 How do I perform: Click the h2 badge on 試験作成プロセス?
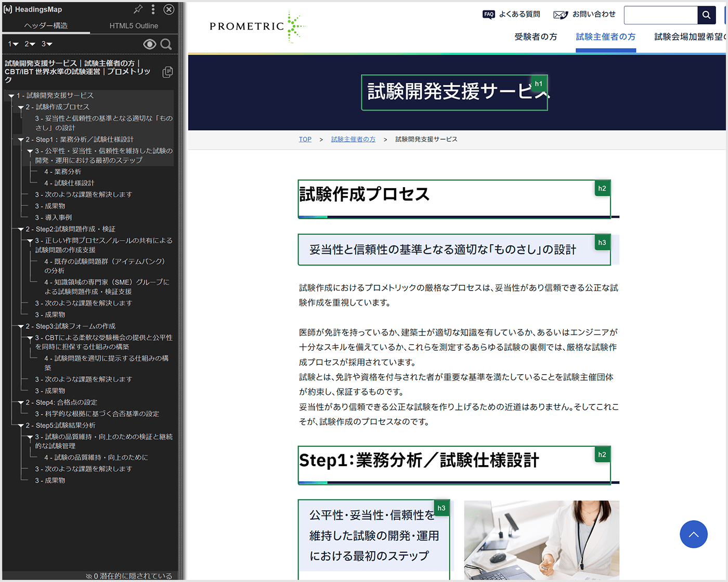coord(602,189)
